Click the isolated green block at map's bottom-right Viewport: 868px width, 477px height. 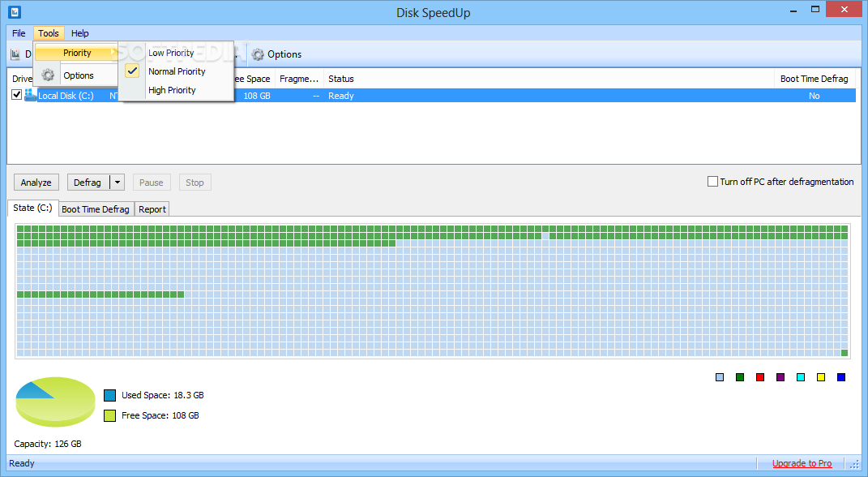[x=844, y=353]
